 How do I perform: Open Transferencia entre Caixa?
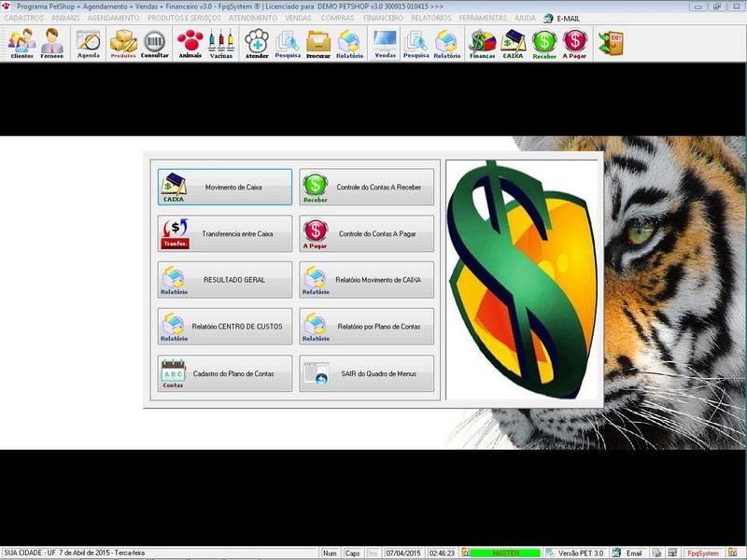pos(225,233)
